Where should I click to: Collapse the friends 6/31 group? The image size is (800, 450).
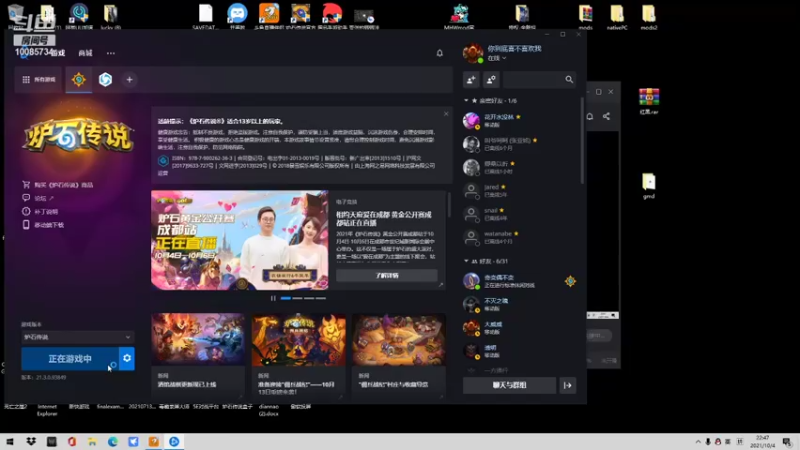click(466, 261)
